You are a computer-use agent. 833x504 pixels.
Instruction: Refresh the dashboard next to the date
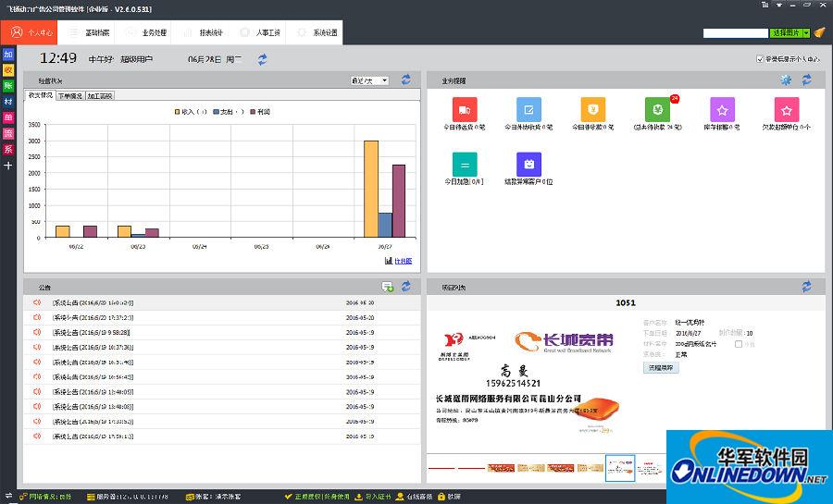point(263,59)
